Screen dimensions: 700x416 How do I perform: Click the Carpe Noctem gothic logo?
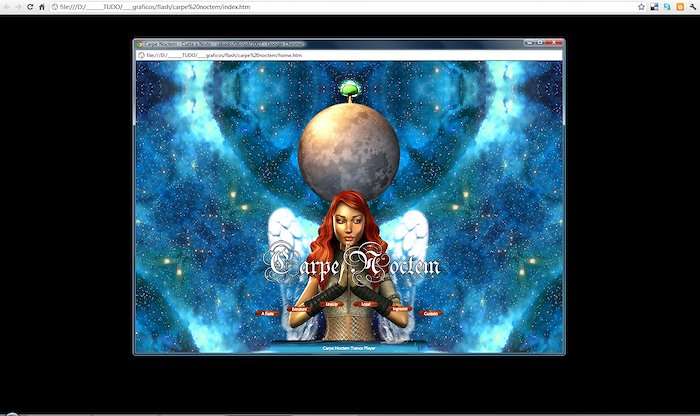pyautogui.click(x=352, y=264)
